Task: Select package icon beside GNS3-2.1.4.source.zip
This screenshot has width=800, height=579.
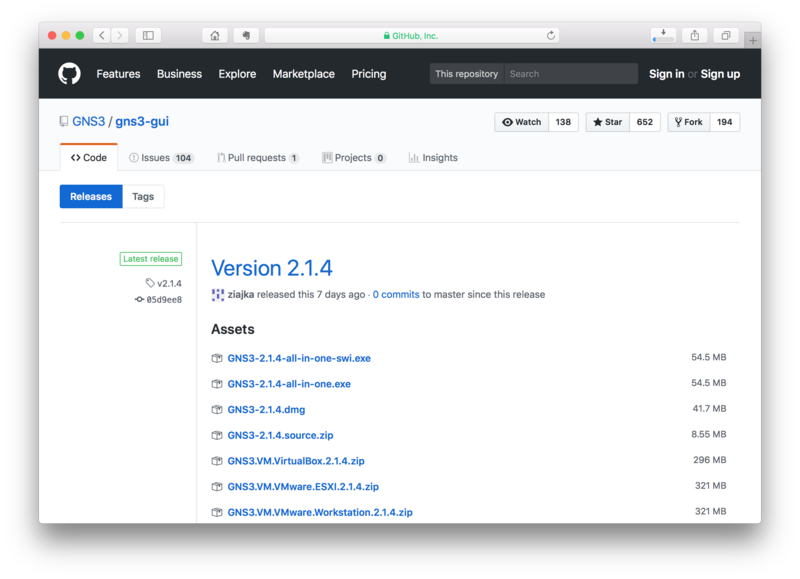Action: click(x=217, y=435)
